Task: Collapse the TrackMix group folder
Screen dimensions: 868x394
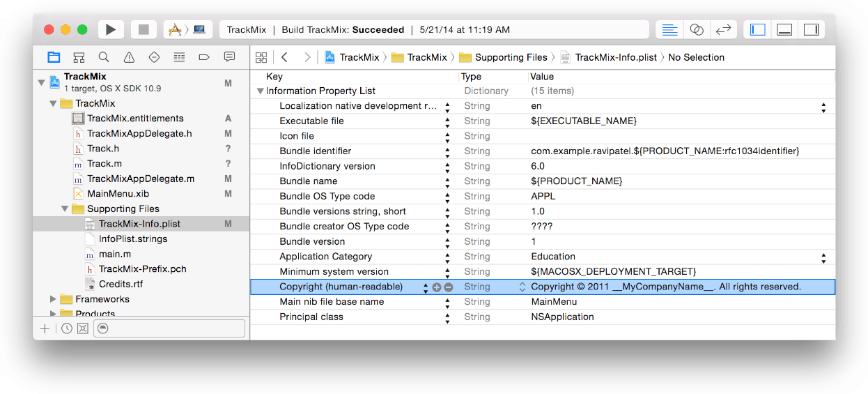Action: point(53,103)
